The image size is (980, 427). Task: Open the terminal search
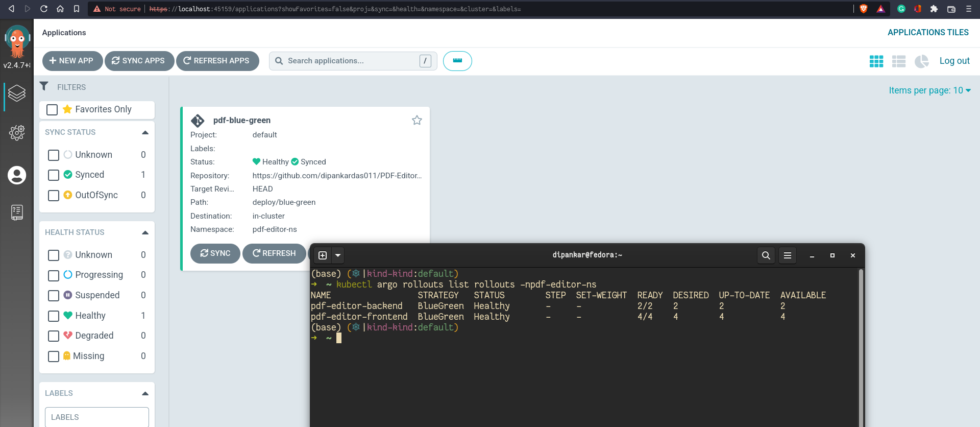(766, 255)
